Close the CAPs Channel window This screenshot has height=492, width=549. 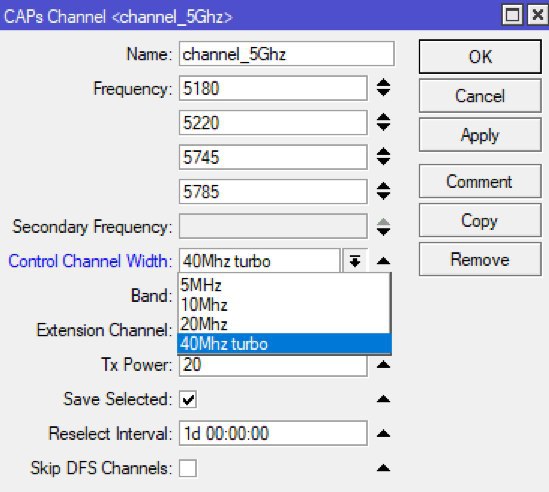tap(537, 15)
